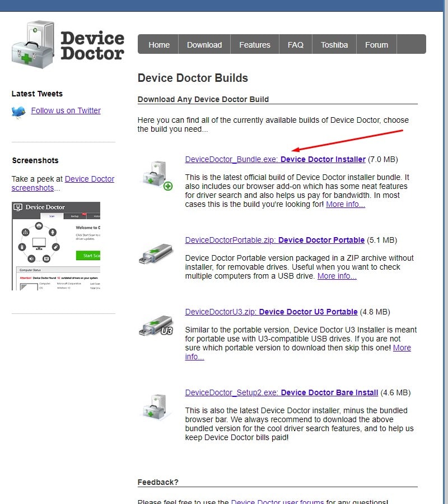The width and height of the screenshot is (448, 504).
Task: Click the Twitter bird icon
Action: tap(18, 112)
